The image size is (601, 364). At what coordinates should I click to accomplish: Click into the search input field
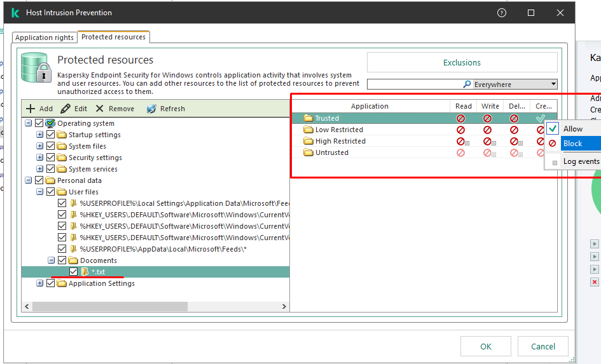point(415,84)
